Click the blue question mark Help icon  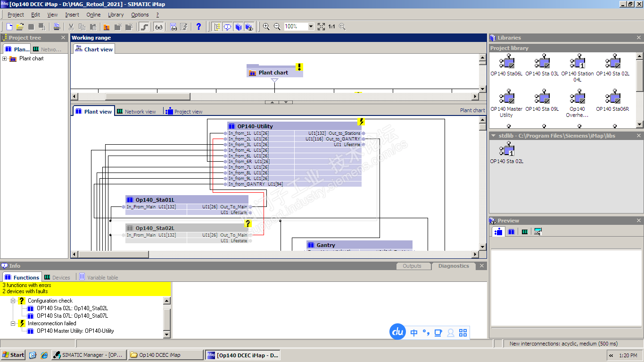click(198, 27)
